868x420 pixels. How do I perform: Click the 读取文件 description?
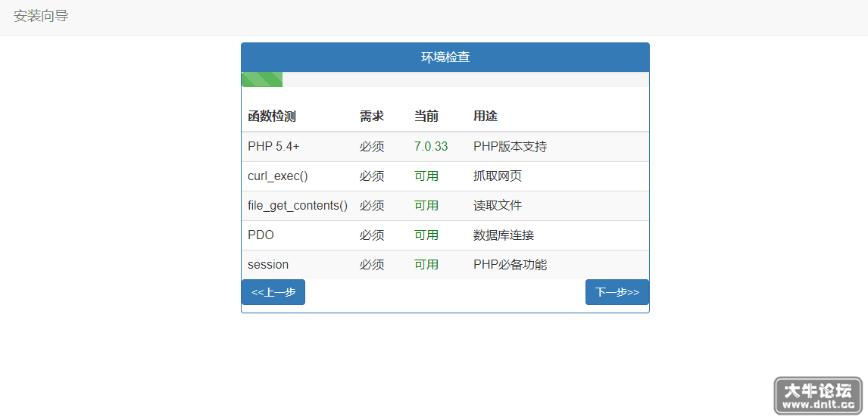tap(498, 206)
